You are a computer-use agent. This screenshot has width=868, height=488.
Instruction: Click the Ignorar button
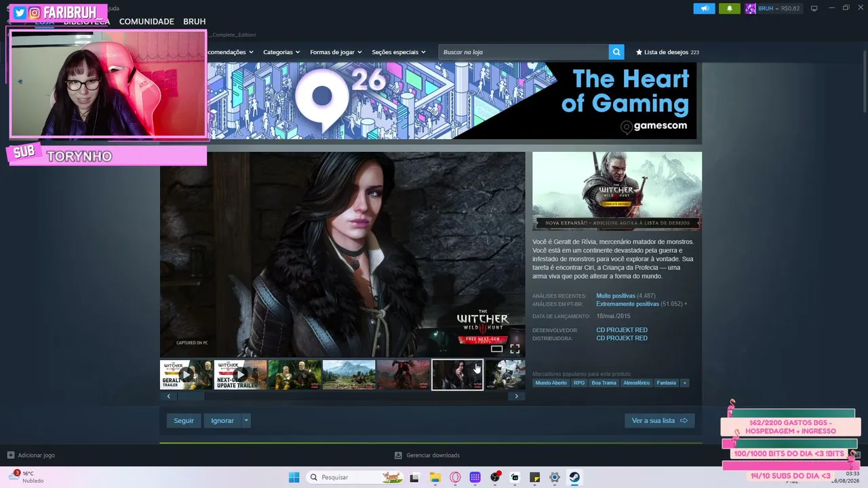tap(222, 421)
